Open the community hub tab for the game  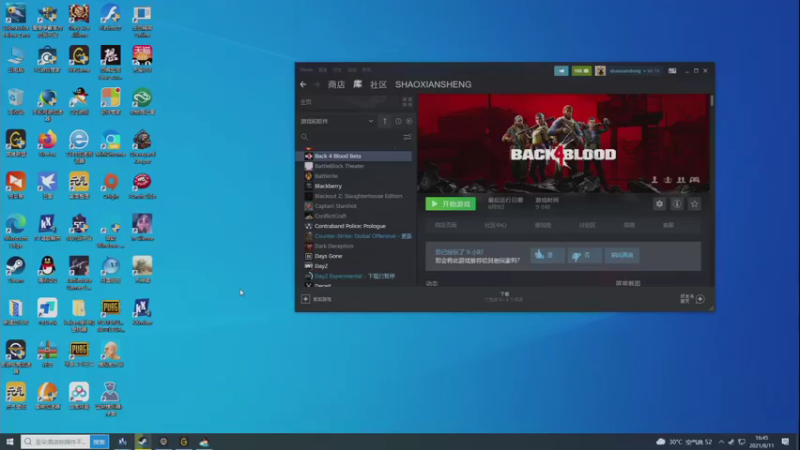coord(495,225)
